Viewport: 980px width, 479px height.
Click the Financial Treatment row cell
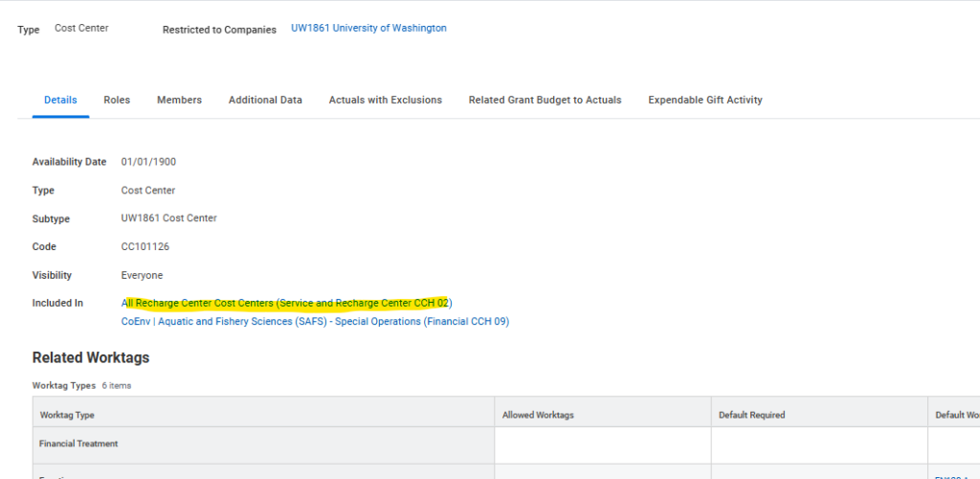coord(79,445)
